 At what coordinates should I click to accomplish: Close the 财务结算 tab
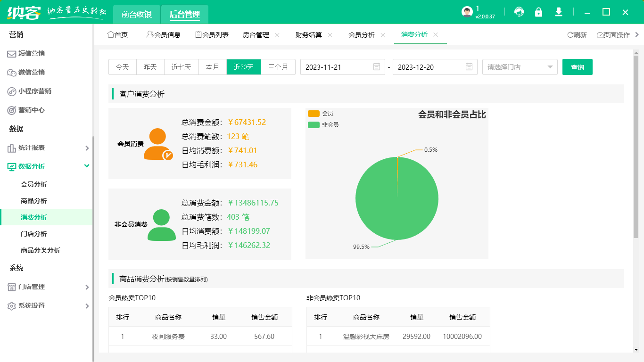330,35
